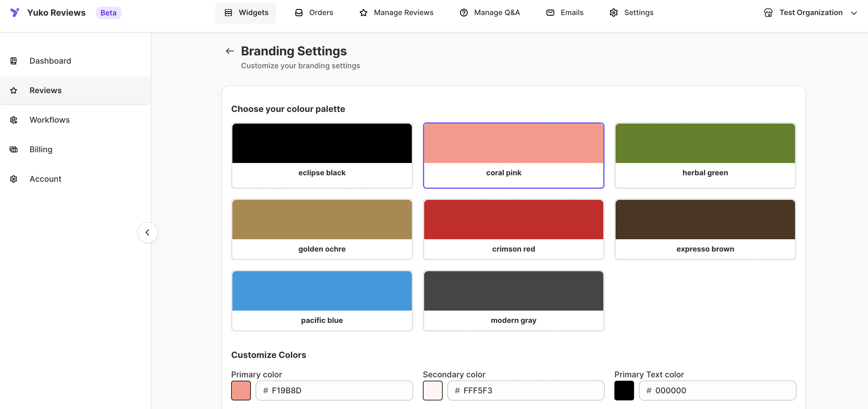Viewport: 868px width, 409px height.
Task: Pick the modern gray palette
Action: pyautogui.click(x=513, y=301)
